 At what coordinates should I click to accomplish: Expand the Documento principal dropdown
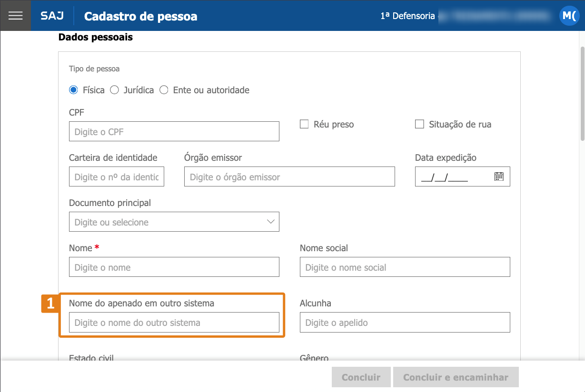pyautogui.click(x=174, y=222)
